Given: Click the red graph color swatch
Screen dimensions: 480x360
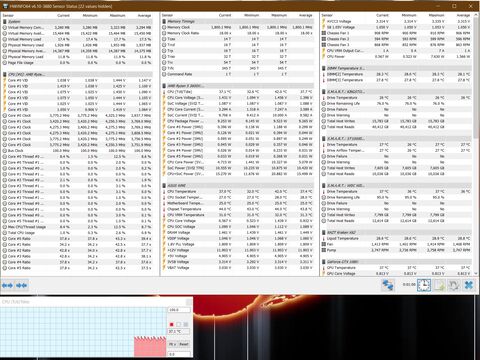Looking at the screenshot, I should pyautogui.click(x=172, y=324).
